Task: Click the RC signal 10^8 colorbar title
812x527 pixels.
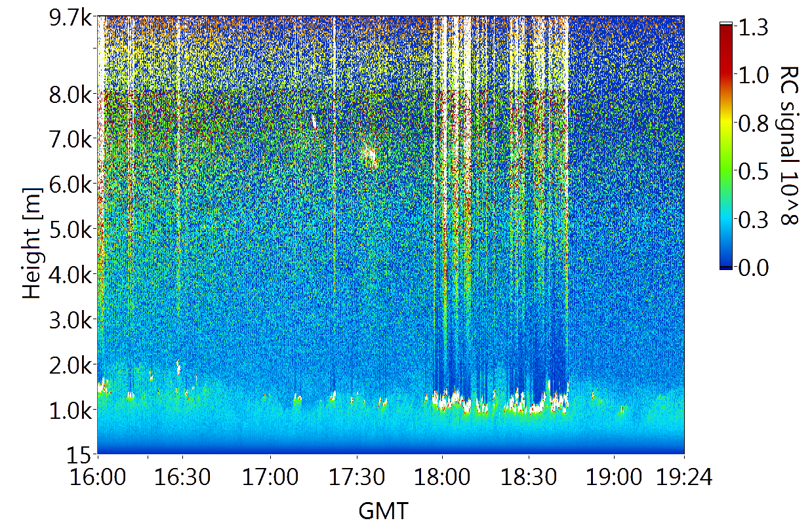Action: point(788,146)
